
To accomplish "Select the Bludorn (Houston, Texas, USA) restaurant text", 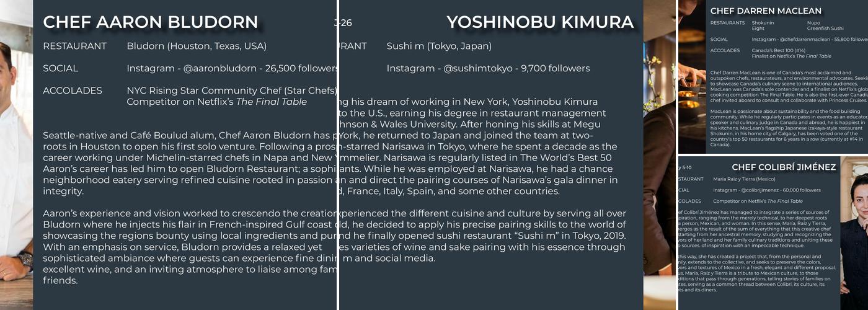I will (x=197, y=46).
